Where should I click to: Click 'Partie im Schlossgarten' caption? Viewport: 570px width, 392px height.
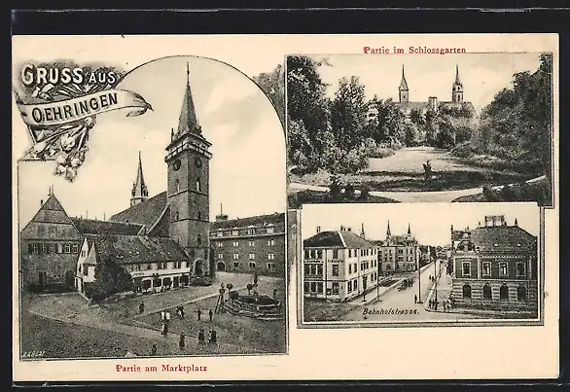pos(414,50)
